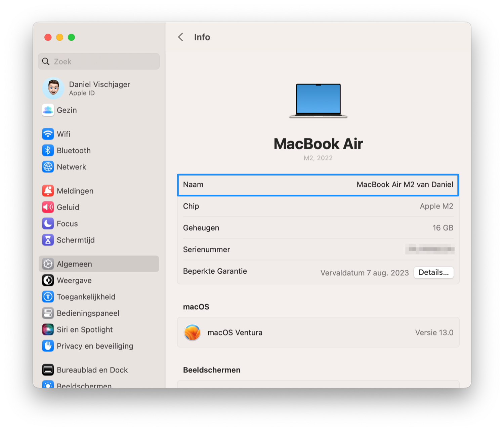Click the Zoek search field
Viewport: 504px width, 431px height.
pos(99,62)
